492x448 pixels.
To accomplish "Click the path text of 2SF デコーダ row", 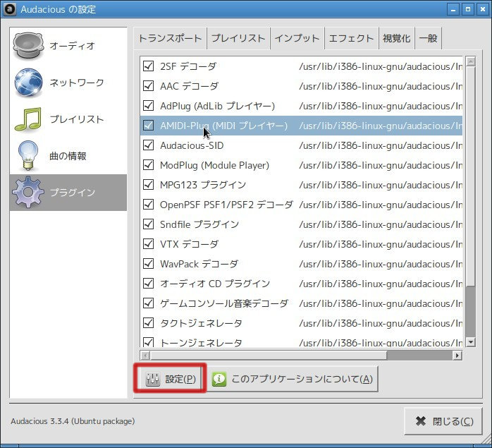I will [381, 66].
